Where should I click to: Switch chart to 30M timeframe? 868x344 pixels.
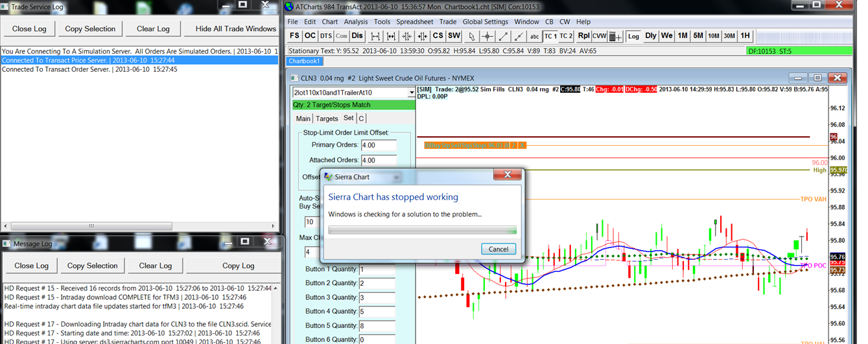[x=729, y=36]
